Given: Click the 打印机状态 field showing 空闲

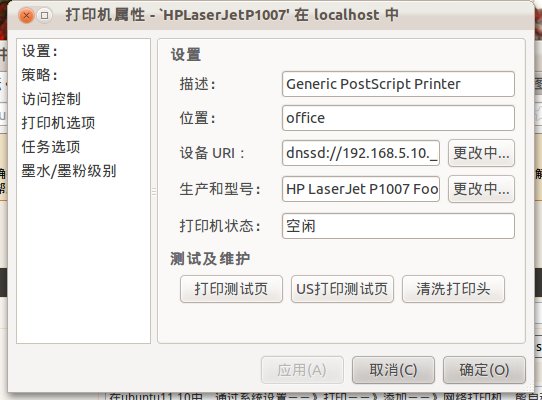Looking at the screenshot, I should (398, 226).
